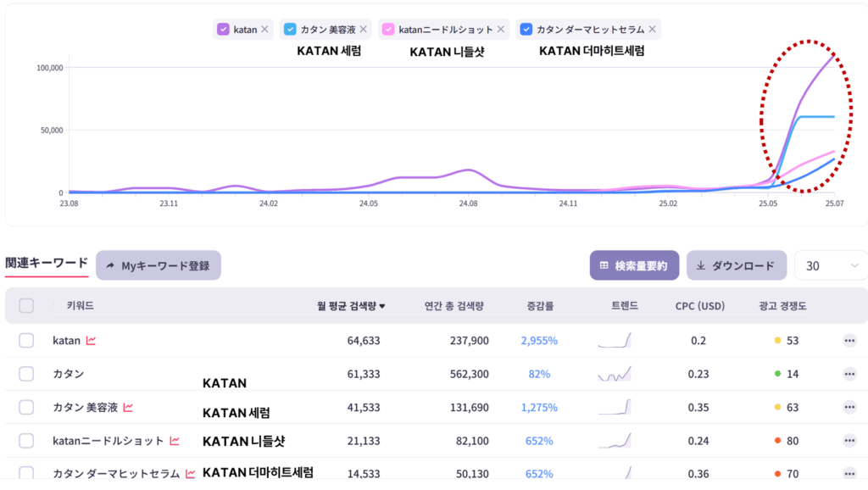Click the 연간 총 검색량 column header
This screenshot has width=868, height=490.
click(x=454, y=306)
